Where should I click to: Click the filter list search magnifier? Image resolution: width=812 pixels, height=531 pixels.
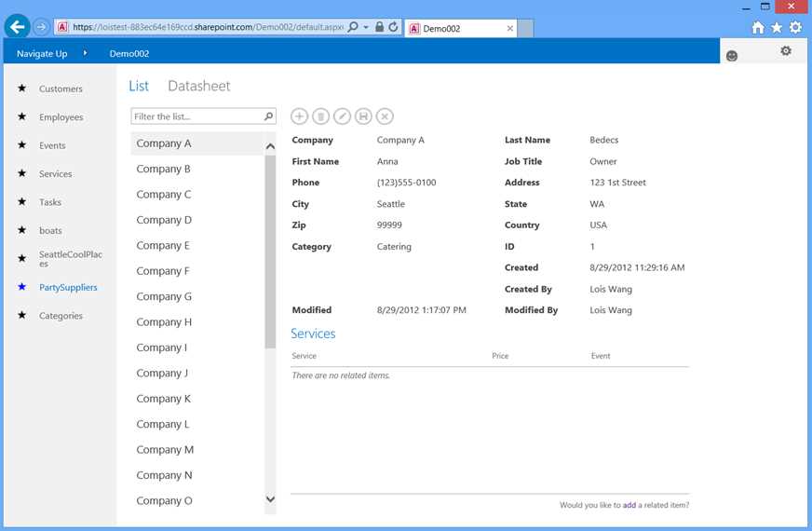[x=268, y=116]
